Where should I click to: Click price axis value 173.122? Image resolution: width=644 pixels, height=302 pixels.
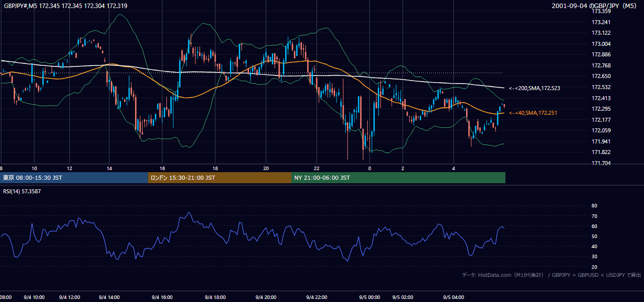tap(601, 33)
